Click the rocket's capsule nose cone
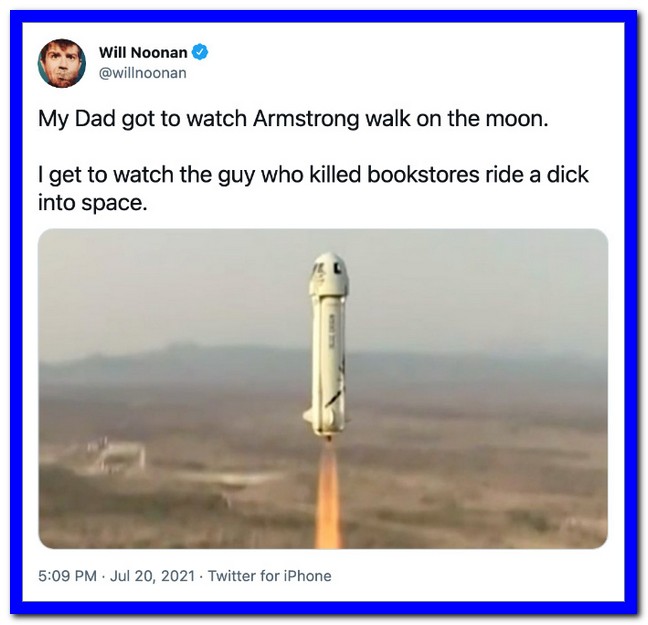 [x=329, y=274]
